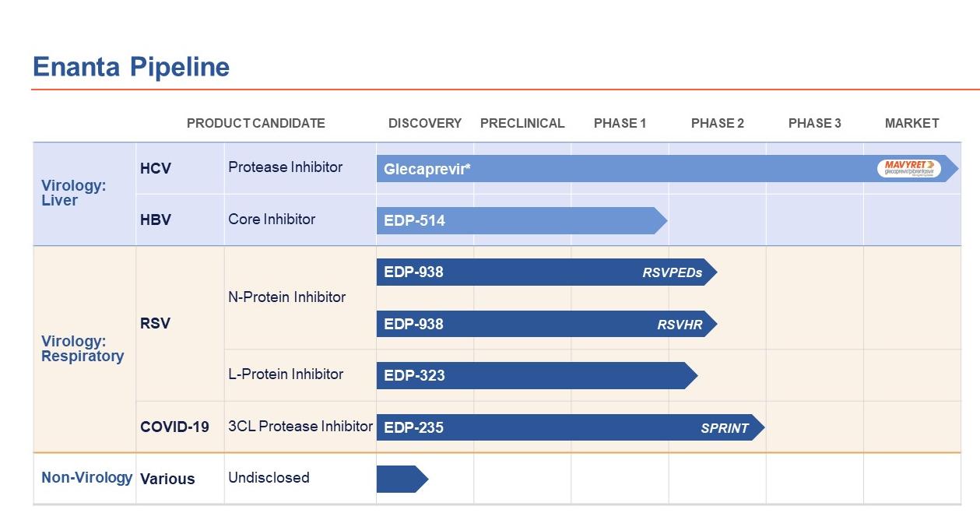This screenshot has width=980, height=527.
Task: Click the EDP-235 SPRINT bar
Action: coord(568,427)
